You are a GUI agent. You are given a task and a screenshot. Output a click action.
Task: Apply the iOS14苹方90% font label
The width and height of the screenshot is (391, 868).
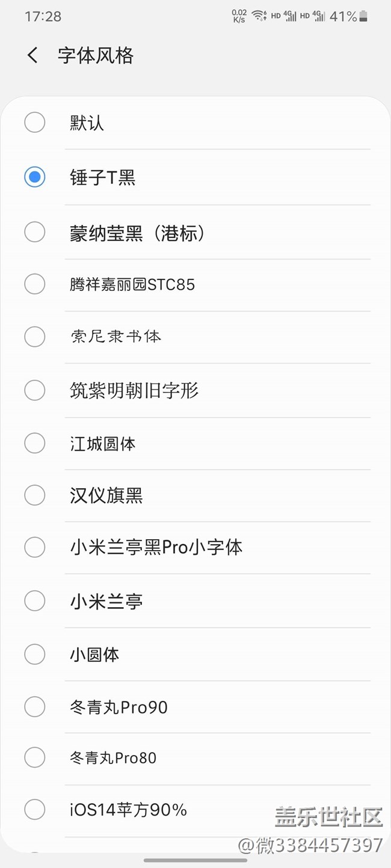pos(128,810)
